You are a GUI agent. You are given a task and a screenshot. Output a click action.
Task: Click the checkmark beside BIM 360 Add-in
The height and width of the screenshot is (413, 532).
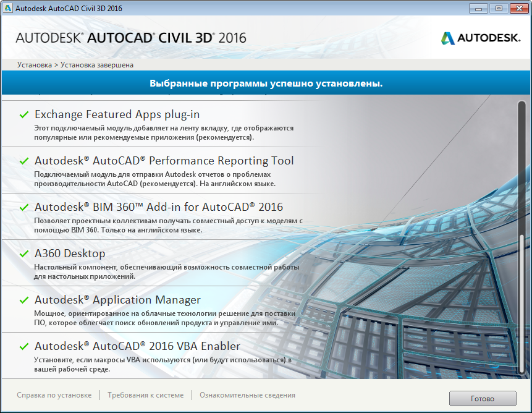(24, 207)
